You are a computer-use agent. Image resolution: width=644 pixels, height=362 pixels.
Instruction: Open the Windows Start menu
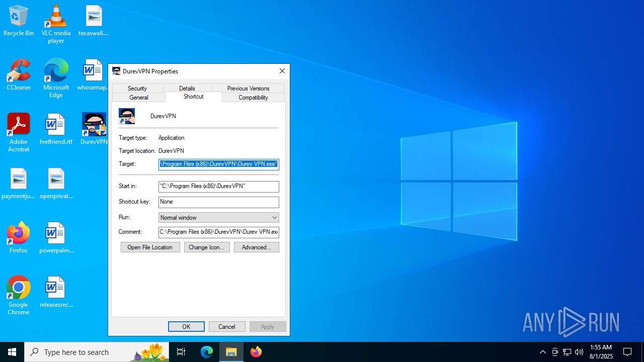pyautogui.click(x=12, y=352)
